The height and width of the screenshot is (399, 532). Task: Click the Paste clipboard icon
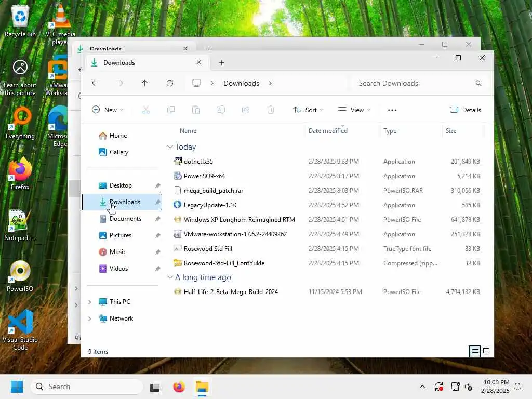(x=196, y=110)
